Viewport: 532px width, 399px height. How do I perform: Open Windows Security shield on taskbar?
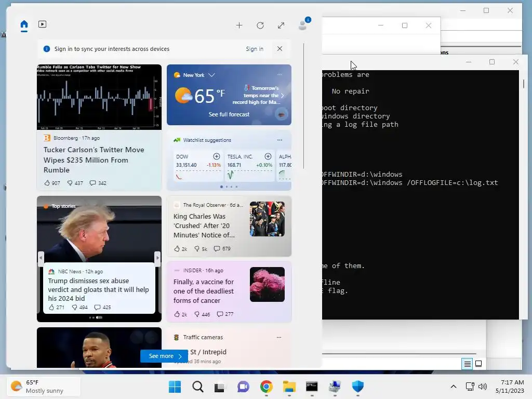[357, 387]
